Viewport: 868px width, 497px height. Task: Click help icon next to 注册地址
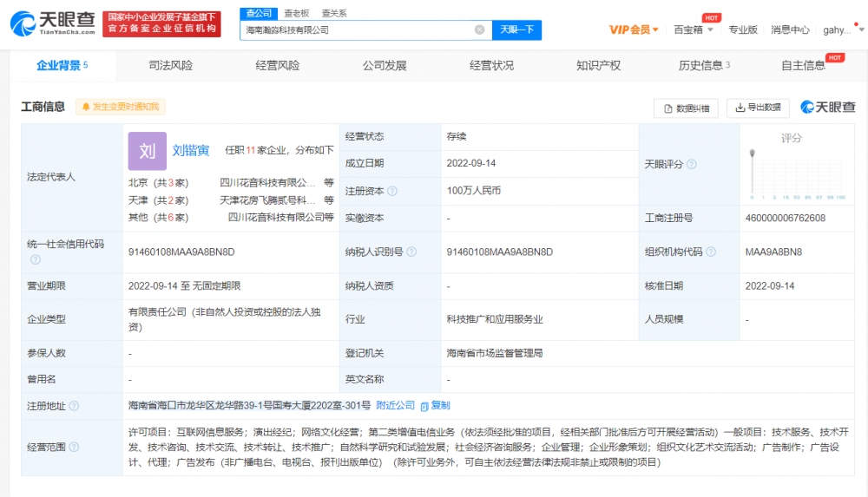click(x=74, y=406)
